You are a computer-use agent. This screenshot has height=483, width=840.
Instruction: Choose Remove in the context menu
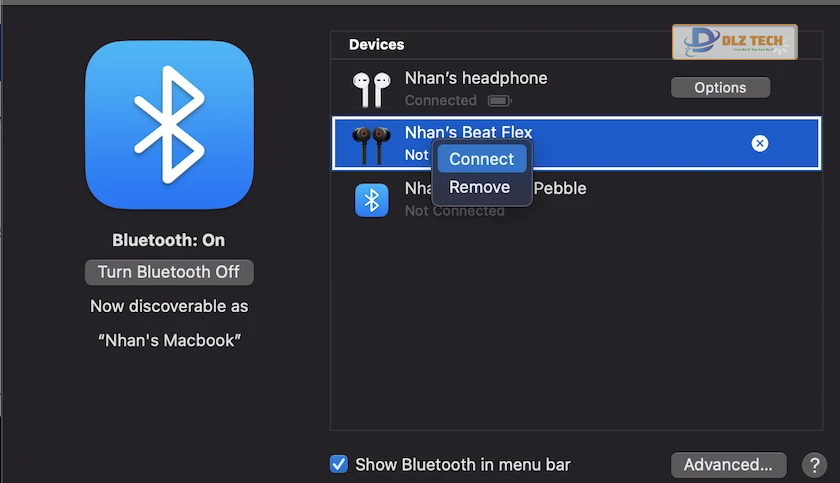pyautogui.click(x=479, y=187)
